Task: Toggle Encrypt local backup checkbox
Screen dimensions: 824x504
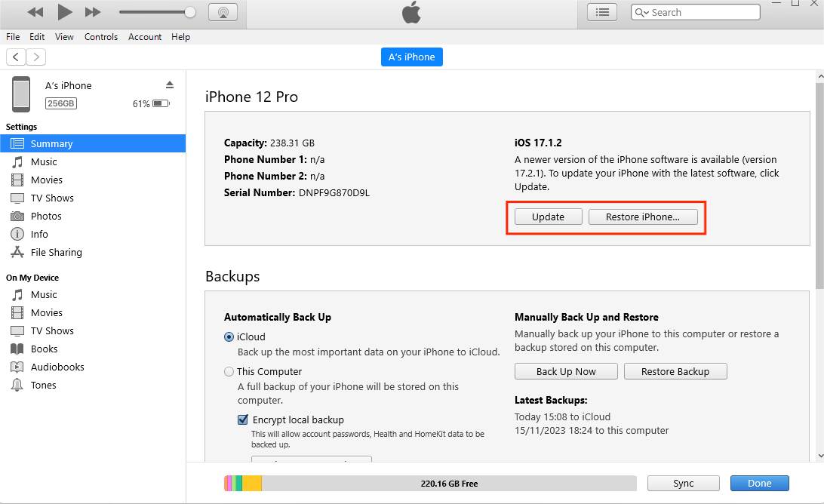Action: pos(243,419)
